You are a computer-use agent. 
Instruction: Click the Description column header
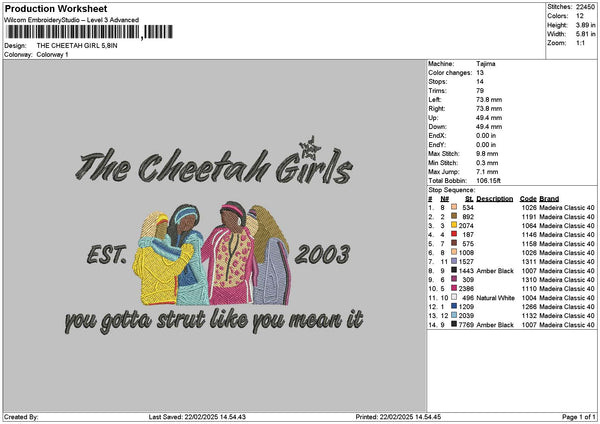[494, 199]
